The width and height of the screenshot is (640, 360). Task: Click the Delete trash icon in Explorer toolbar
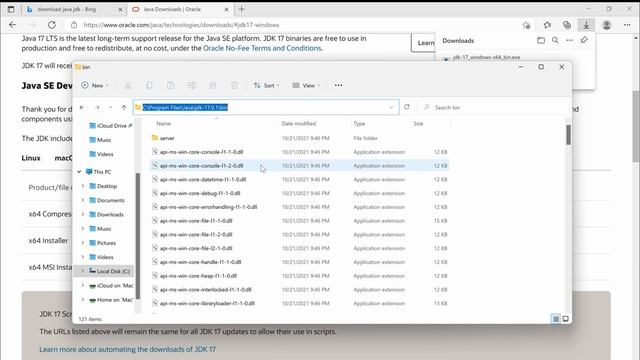pyautogui.click(x=234, y=85)
